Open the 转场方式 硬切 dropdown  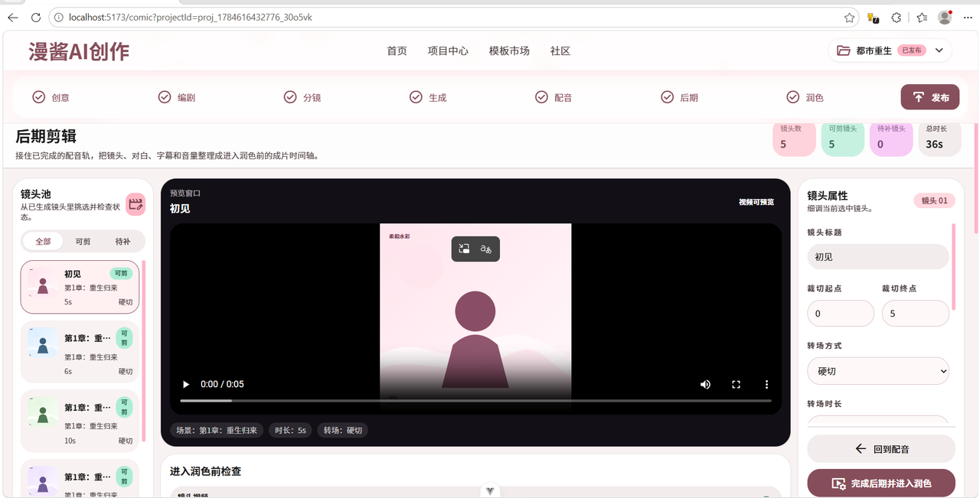(x=878, y=371)
